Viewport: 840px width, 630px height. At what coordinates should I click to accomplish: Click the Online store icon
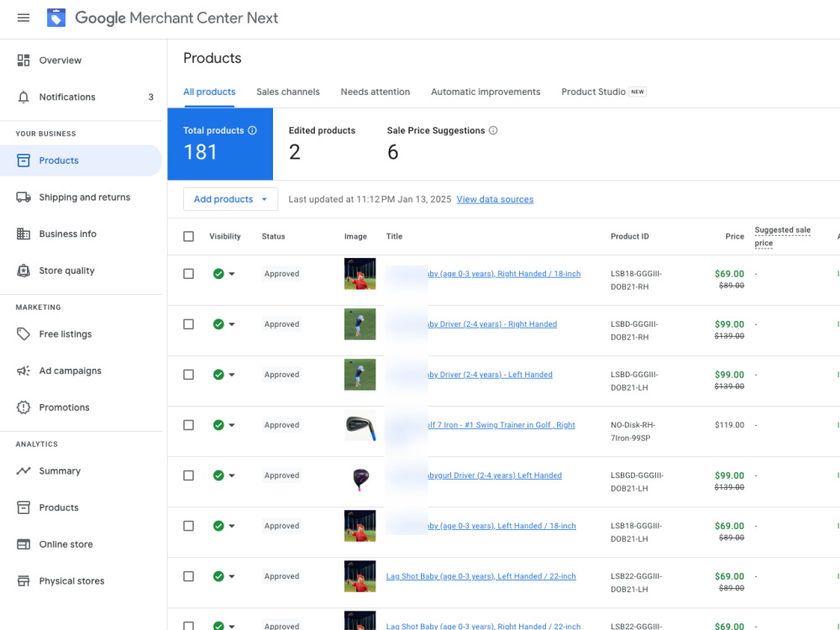[24, 544]
